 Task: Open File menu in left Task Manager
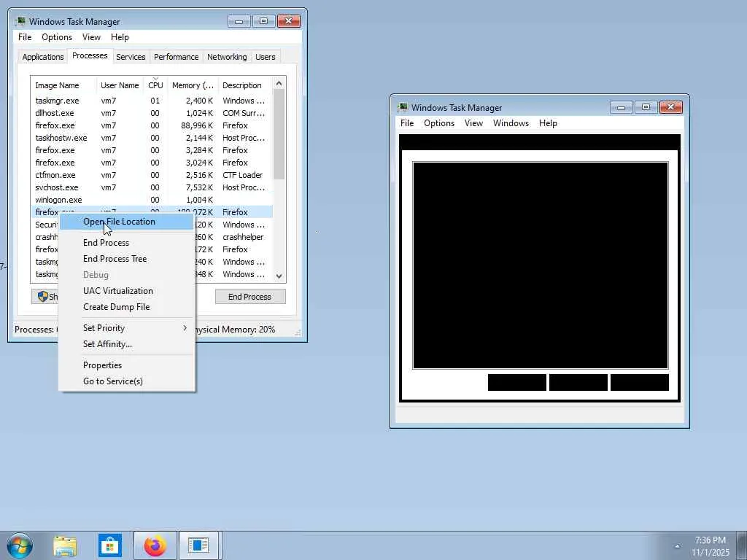[25, 37]
